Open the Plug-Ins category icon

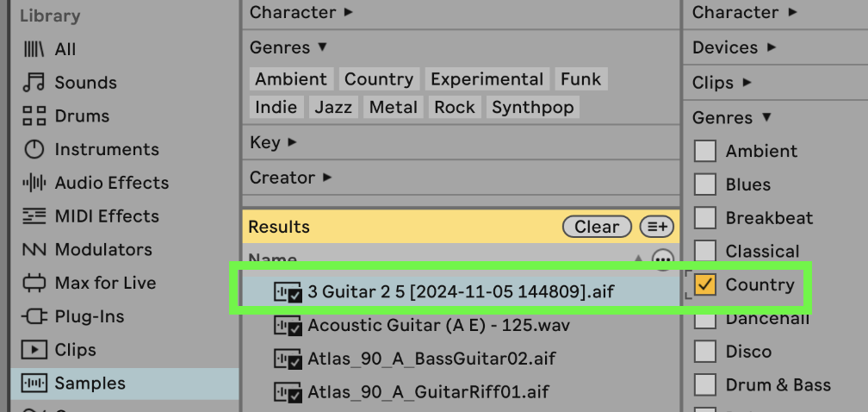coord(34,316)
